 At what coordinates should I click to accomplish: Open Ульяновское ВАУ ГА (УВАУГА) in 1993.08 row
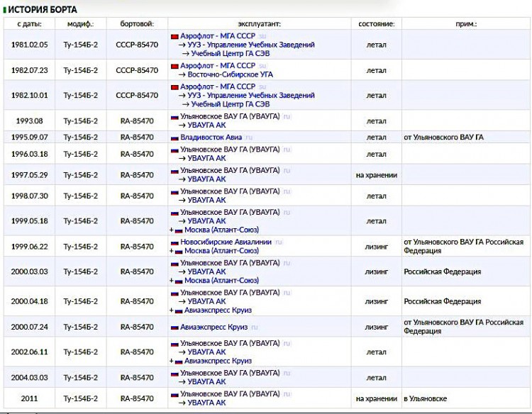[230, 117]
